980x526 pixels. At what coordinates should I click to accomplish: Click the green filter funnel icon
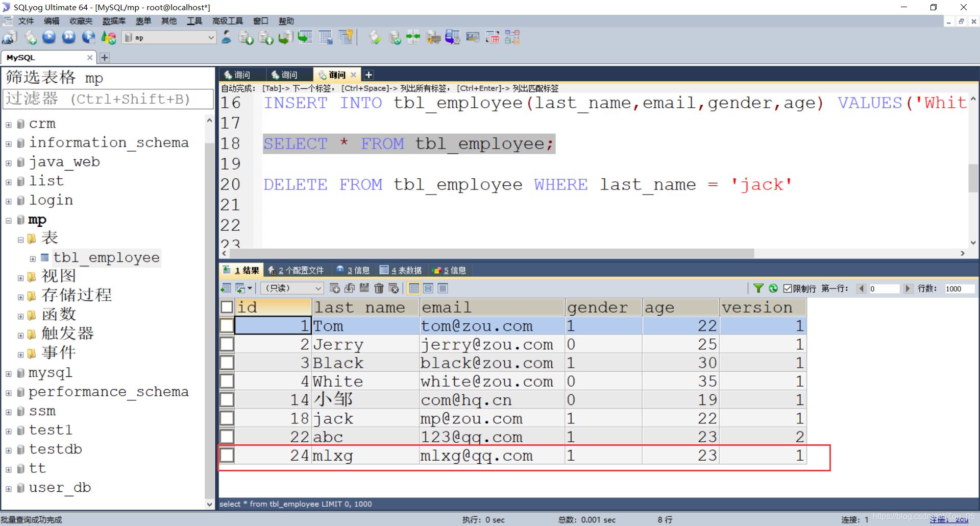758,289
